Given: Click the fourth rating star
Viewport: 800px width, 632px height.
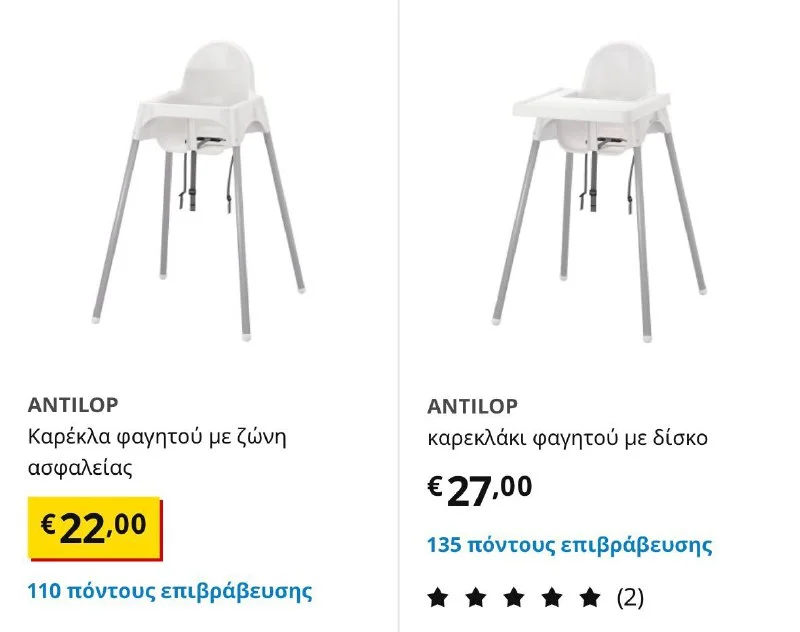Looking at the screenshot, I should pos(551,598).
